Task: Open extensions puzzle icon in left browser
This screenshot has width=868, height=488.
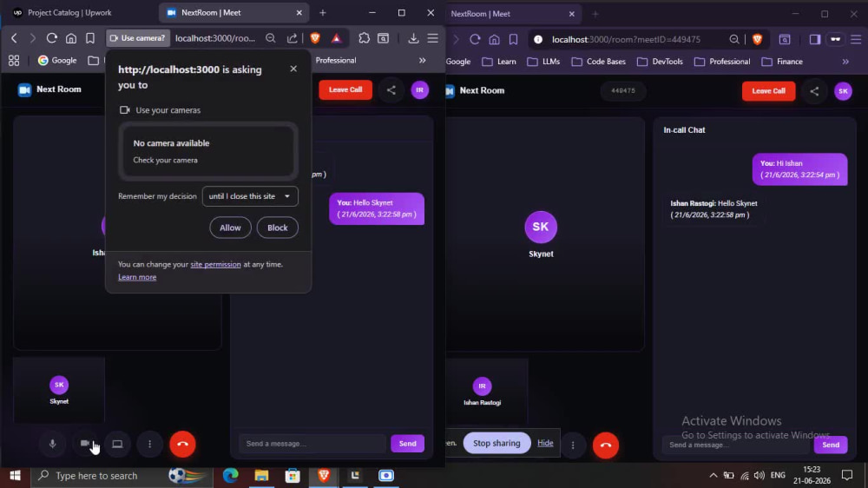Action: pyautogui.click(x=364, y=38)
